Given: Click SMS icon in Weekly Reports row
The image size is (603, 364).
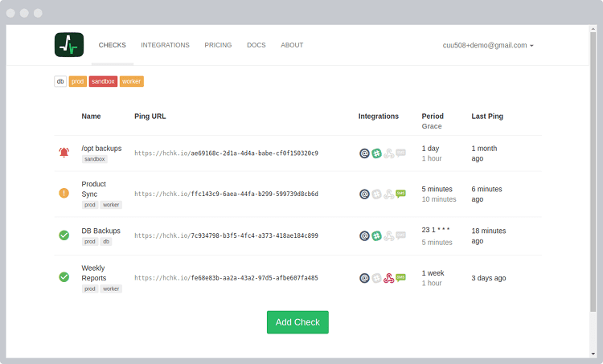Looking at the screenshot, I should (x=400, y=278).
